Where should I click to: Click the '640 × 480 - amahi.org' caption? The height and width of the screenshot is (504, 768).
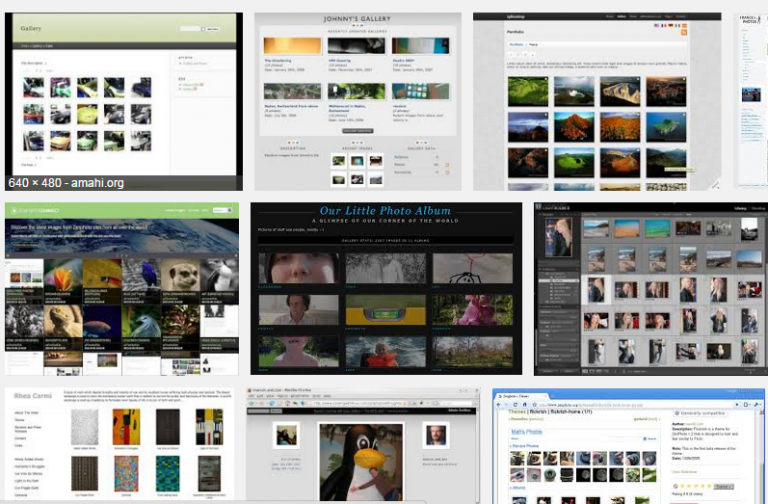(x=67, y=182)
